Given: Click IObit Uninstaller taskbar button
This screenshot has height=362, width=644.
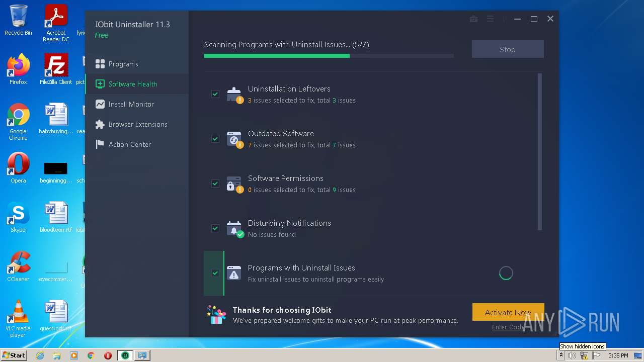Looking at the screenshot, I should click(x=125, y=355).
